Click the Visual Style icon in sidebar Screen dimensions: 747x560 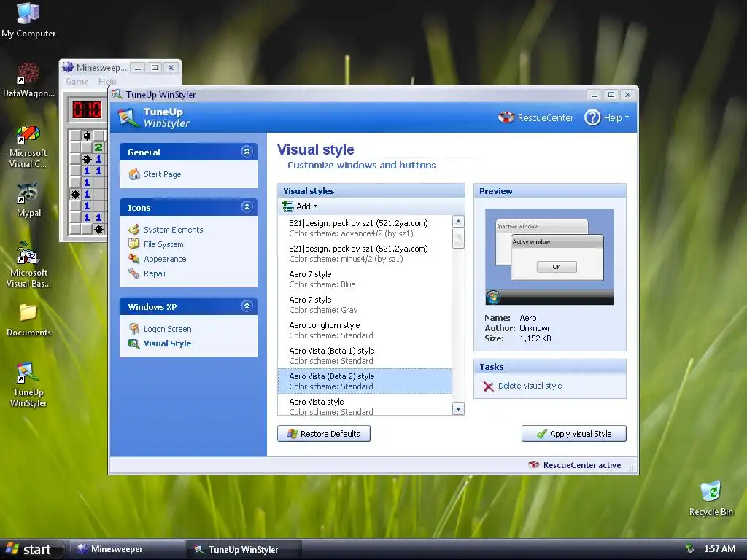tap(134, 343)
